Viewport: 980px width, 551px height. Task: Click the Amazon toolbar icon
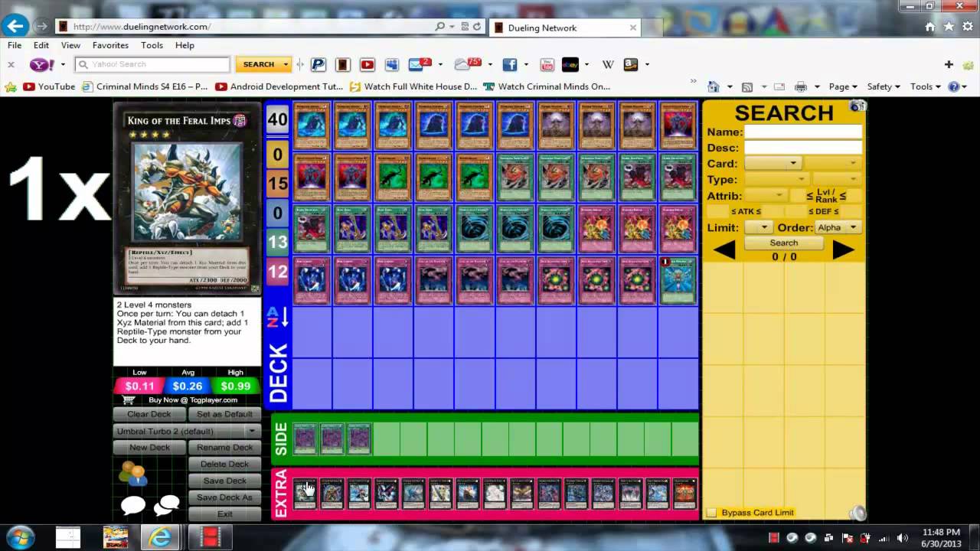pos(631,65)
